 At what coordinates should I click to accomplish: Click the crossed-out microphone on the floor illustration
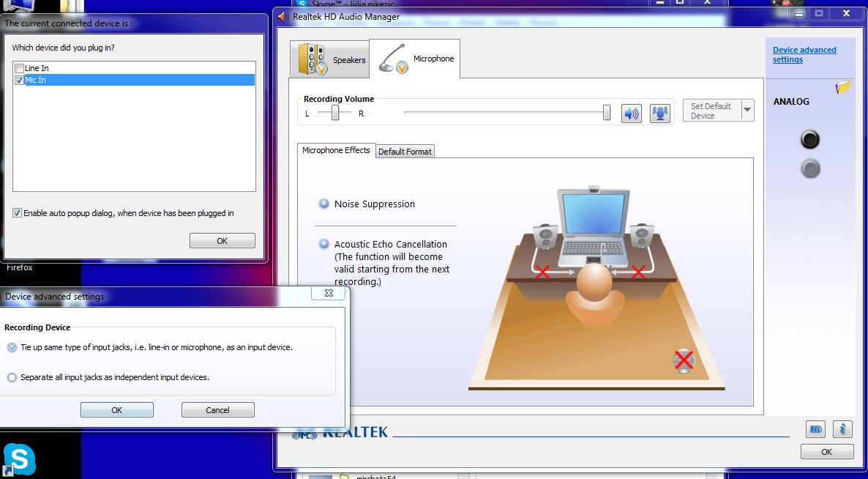click(x=684, y=360)
